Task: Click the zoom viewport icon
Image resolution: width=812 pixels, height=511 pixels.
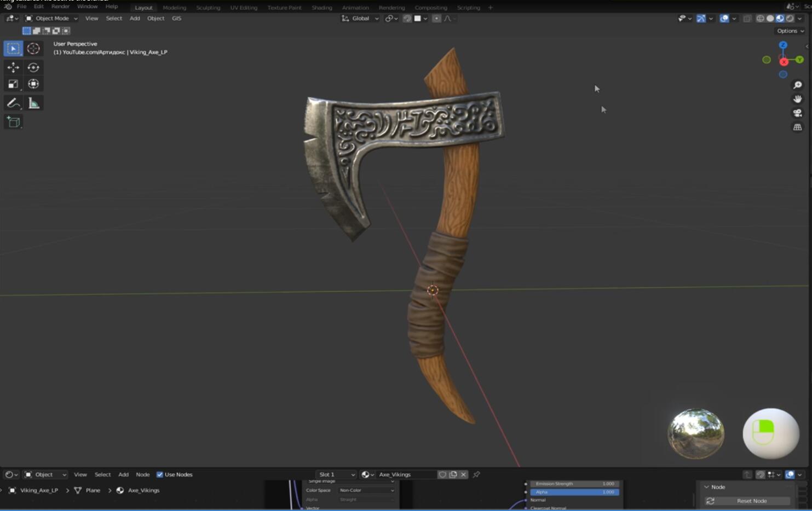Action: [x=798, y=85]
